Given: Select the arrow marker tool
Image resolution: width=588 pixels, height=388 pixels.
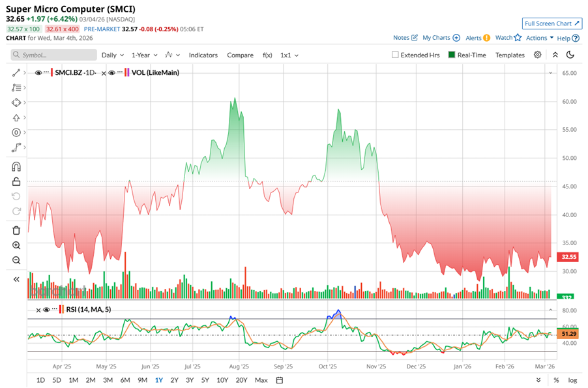Looking at the screenshot, I should pyautogui.click(x=16, y=118).
